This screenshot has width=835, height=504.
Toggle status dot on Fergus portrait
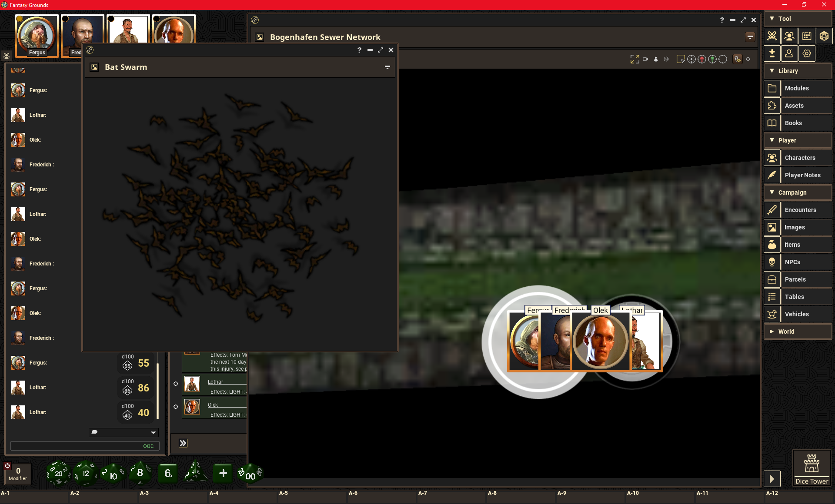tap(20, 19)
